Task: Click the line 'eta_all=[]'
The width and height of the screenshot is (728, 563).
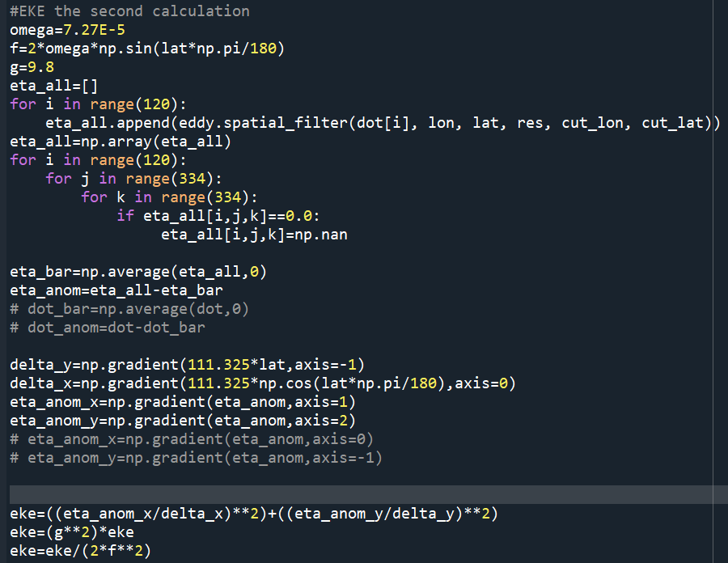Action: [x=54, y=86]
